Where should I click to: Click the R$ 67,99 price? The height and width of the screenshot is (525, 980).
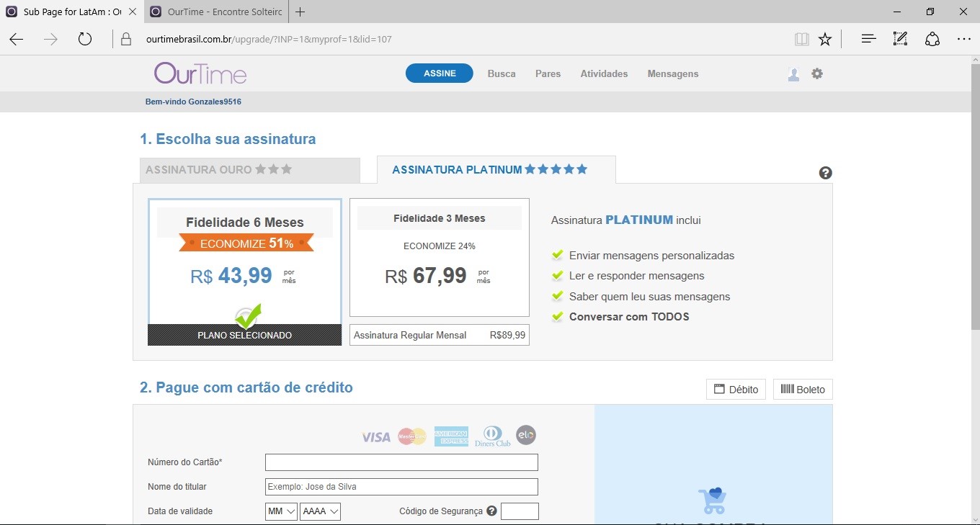[426, 276]
